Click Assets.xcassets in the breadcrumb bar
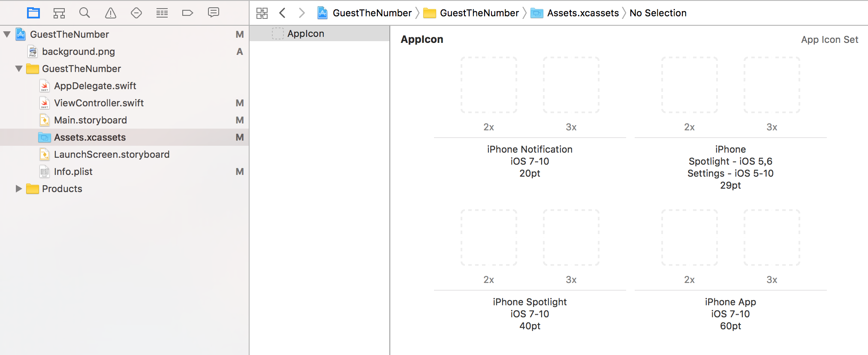868x355 pixels. tap(583, 13)
